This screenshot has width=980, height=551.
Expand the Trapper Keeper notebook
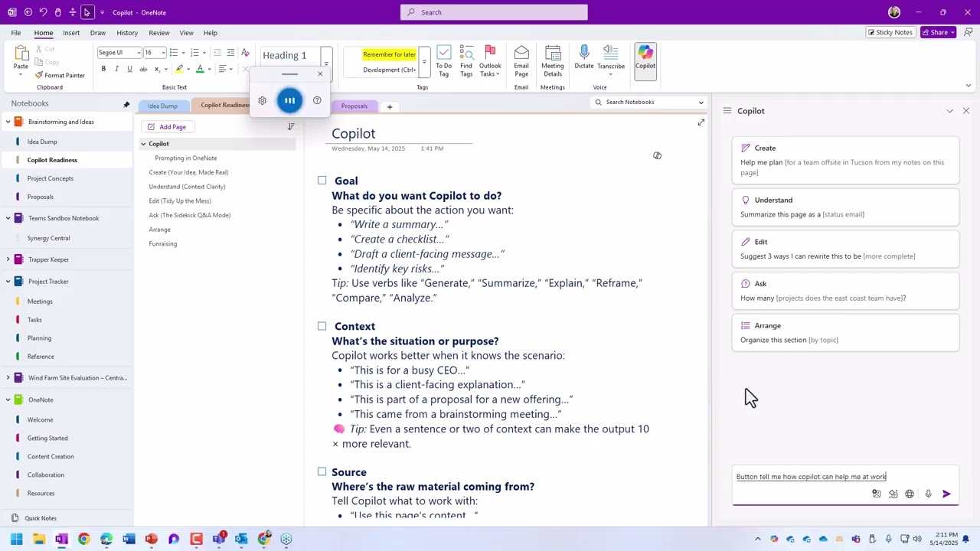(x=8, y=259)
